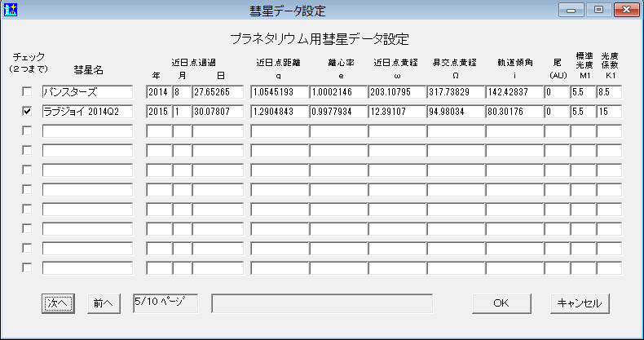The height and width of the screenshot is (340, 644).
Task: Select the eccentricity field 0.9977934
Action: pyautogui.click(x=337, y=111)
